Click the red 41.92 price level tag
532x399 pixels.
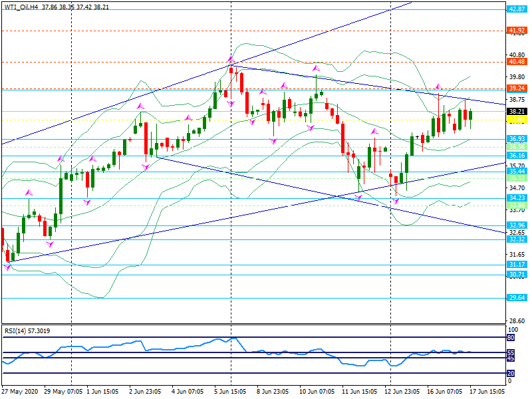click(517, 31)
